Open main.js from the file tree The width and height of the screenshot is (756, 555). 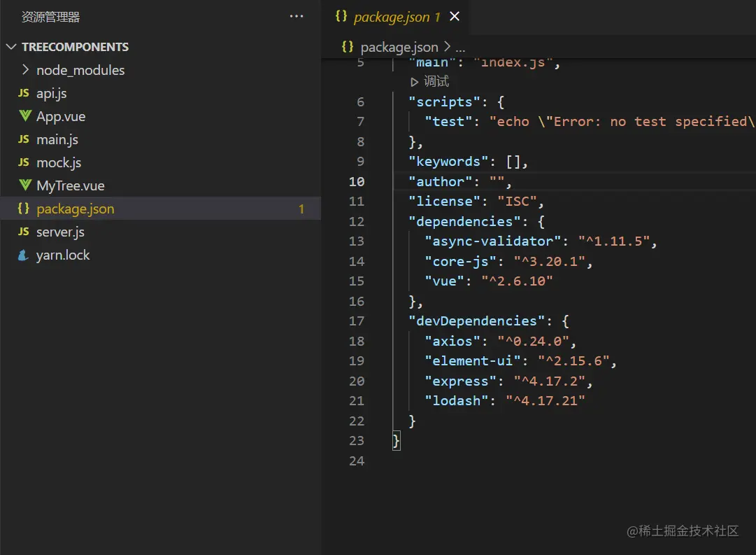click(x=57, y=139)
